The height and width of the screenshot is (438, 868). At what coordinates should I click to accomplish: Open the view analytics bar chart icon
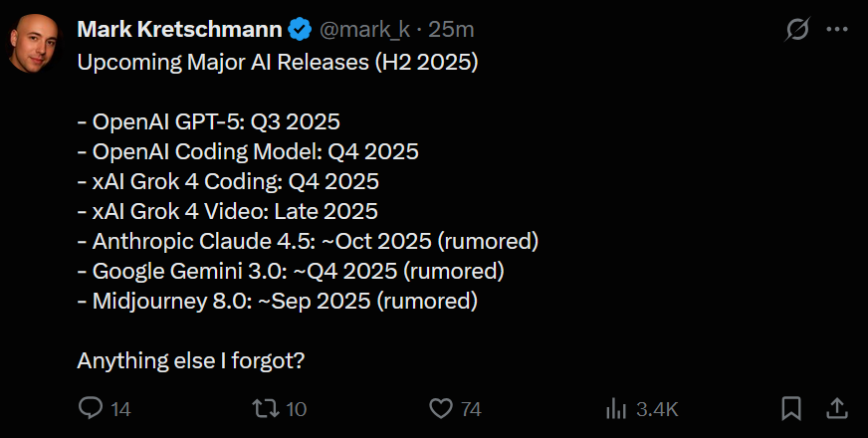pyautogui.click(x=616, y=408)
